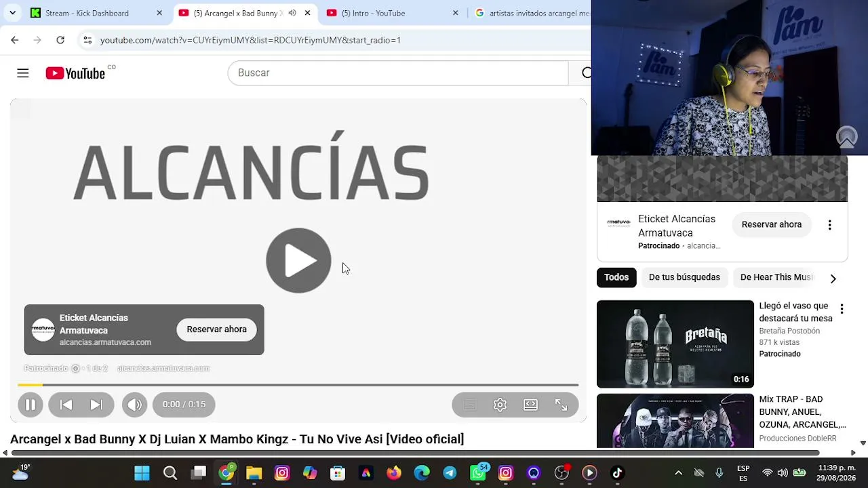The image size is (868, 488).
Task: Open the Mix TRAP video thumbnail
Action: pyautogui.click(x=675, y=421)
